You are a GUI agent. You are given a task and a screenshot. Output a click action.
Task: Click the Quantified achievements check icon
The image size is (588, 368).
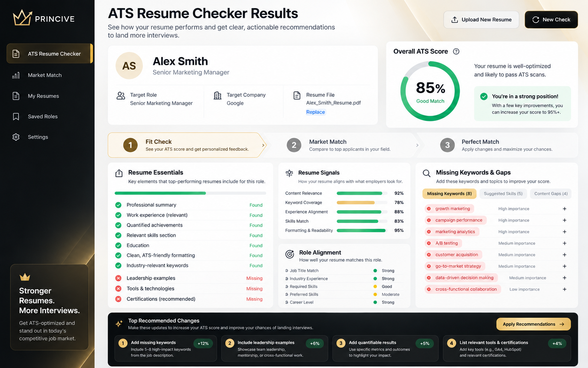[x=118, y=225]
